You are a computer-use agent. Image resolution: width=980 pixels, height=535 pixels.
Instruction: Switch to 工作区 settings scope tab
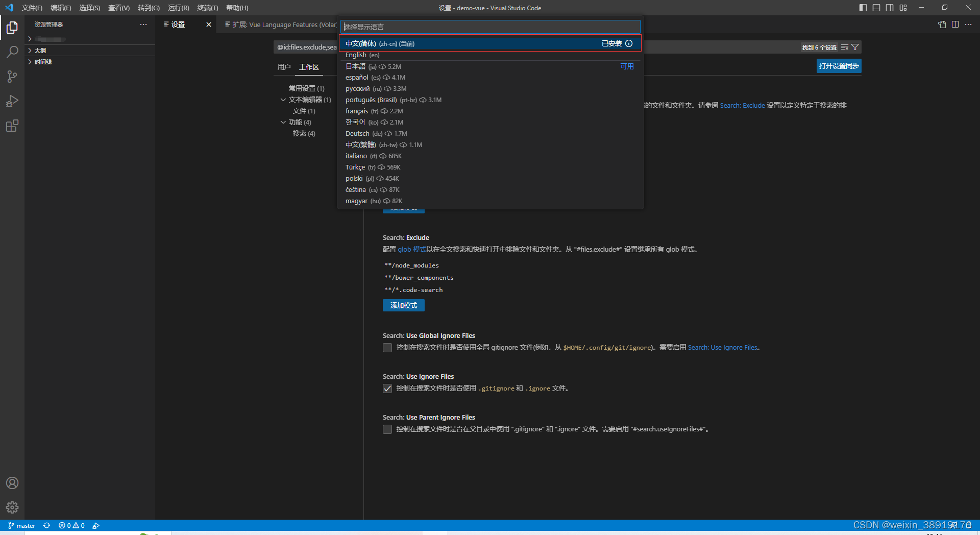309,67
